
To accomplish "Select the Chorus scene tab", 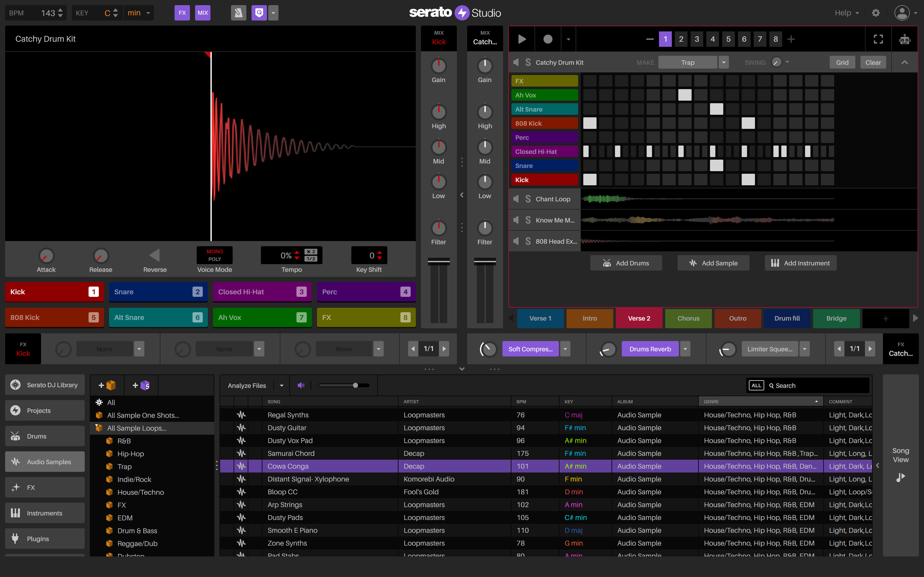I will (x=688, y=318).
